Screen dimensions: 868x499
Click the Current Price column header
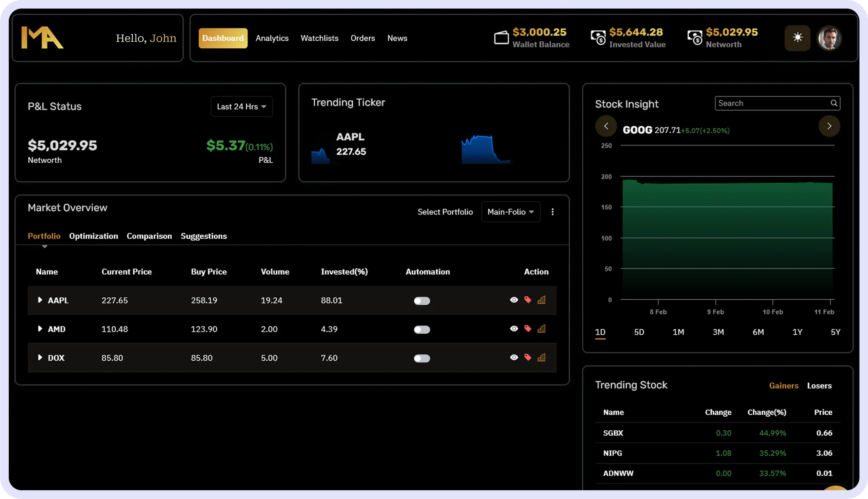(126, 272)
